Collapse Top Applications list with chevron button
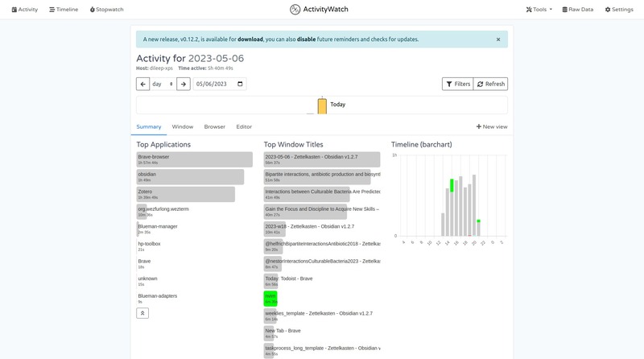Viewport: 644px width, 359px height. coord(142,313)
